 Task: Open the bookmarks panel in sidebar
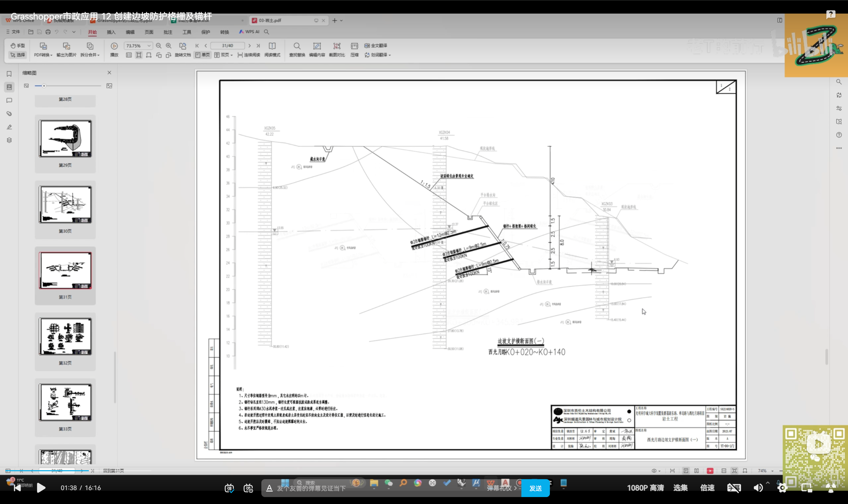9,74
